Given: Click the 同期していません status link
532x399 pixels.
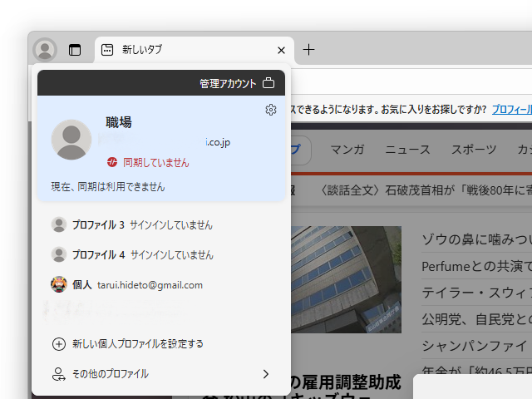Looking at the screenshot, I should (155, 163).
